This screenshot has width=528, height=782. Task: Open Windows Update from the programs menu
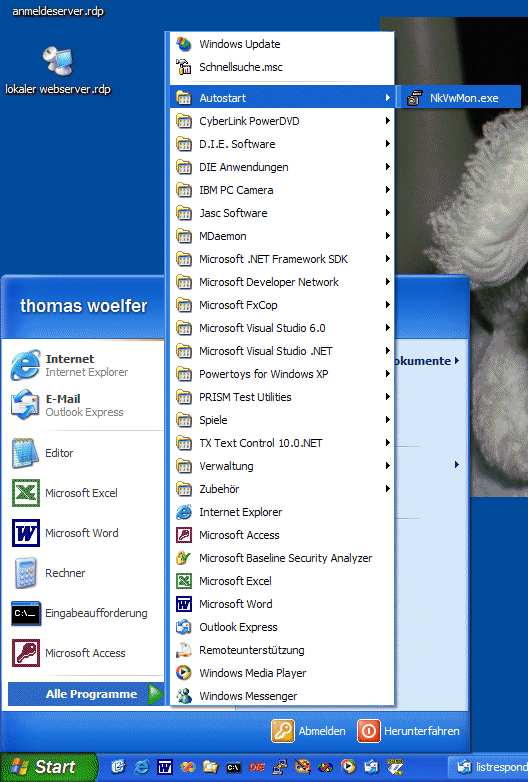(x=282, y=44)
